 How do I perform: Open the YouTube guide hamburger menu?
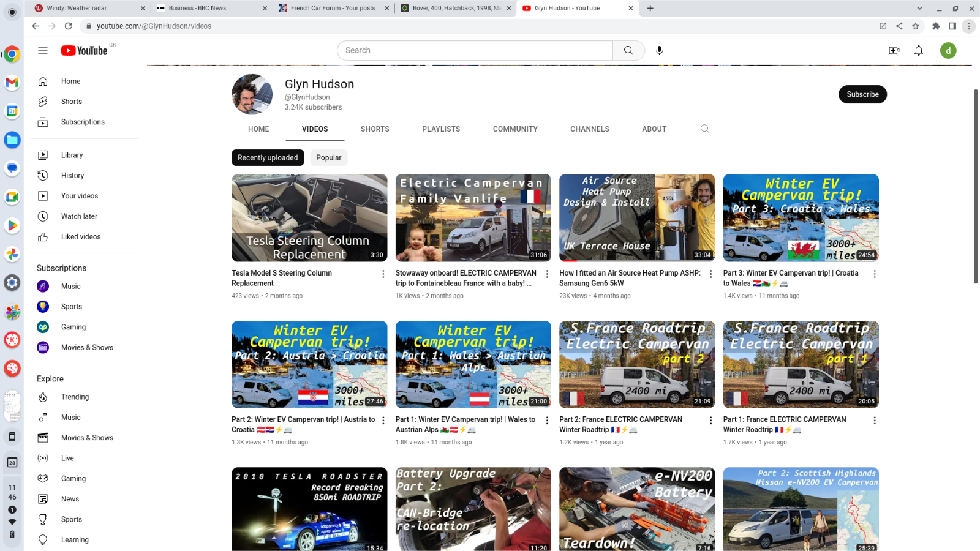[x=43, y=50]
